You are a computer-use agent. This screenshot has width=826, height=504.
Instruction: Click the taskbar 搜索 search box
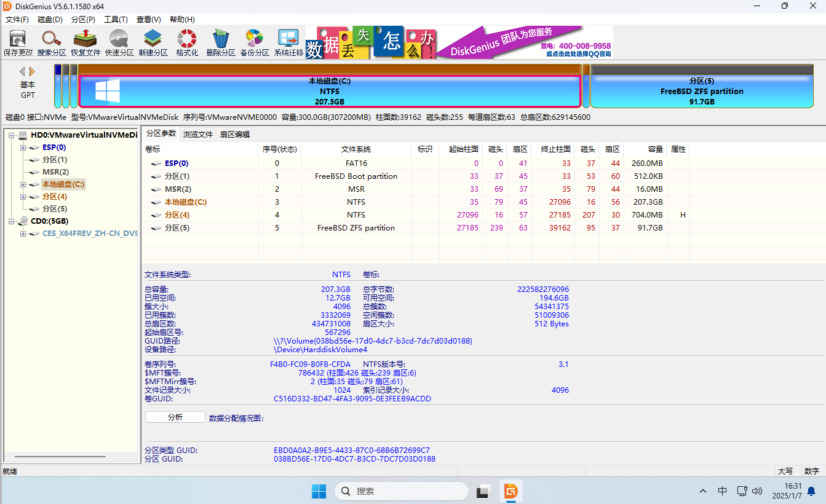pos(402,491)
